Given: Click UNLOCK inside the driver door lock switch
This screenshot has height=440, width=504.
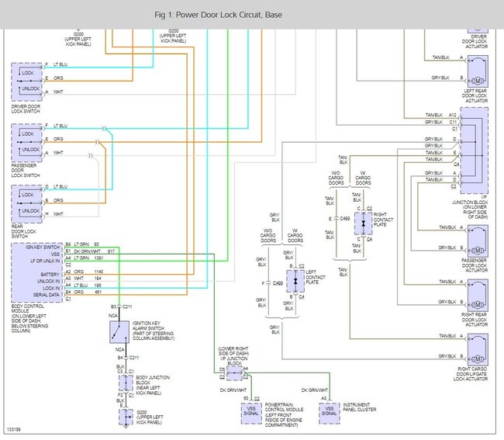Looking at the screenshot, I should click(31, 88).
